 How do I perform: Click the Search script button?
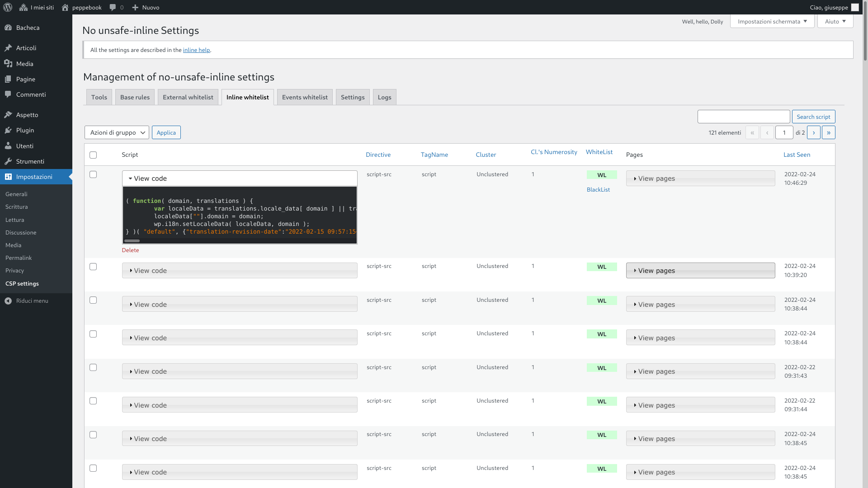click(813, 116)
